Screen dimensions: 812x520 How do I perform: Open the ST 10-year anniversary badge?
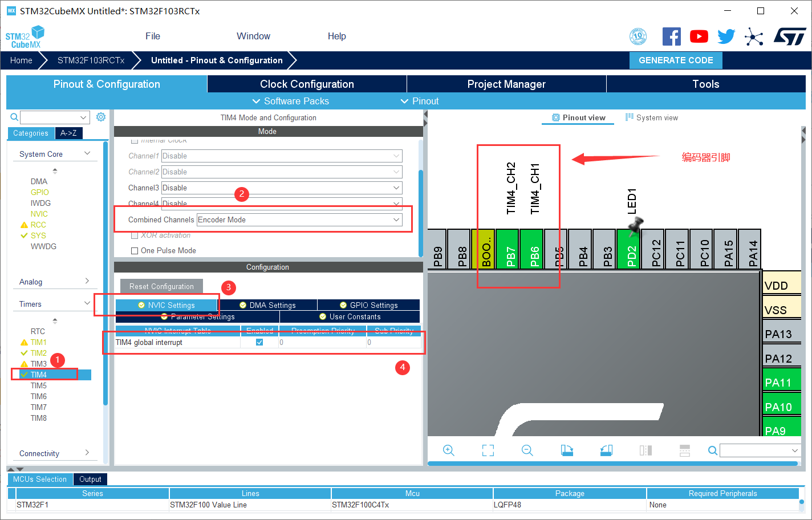point(638,36)
